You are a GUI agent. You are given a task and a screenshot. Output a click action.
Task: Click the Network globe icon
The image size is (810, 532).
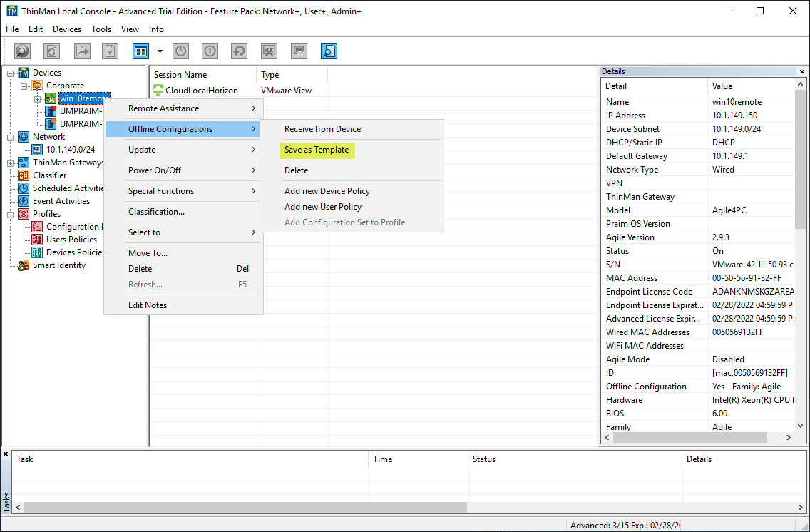[x=24, y=137]
